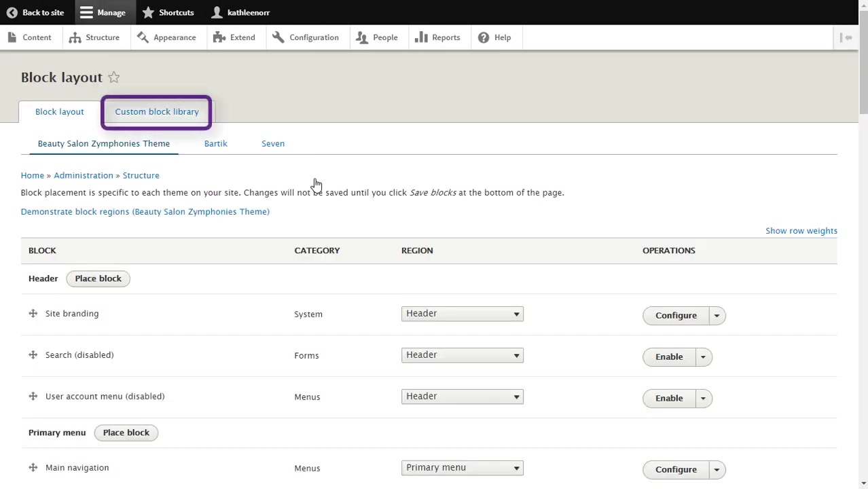Viewport: 868px width, 489px height.
Task: Expand the Enable dropdown for User account menu
Action: tap(702, 398)
